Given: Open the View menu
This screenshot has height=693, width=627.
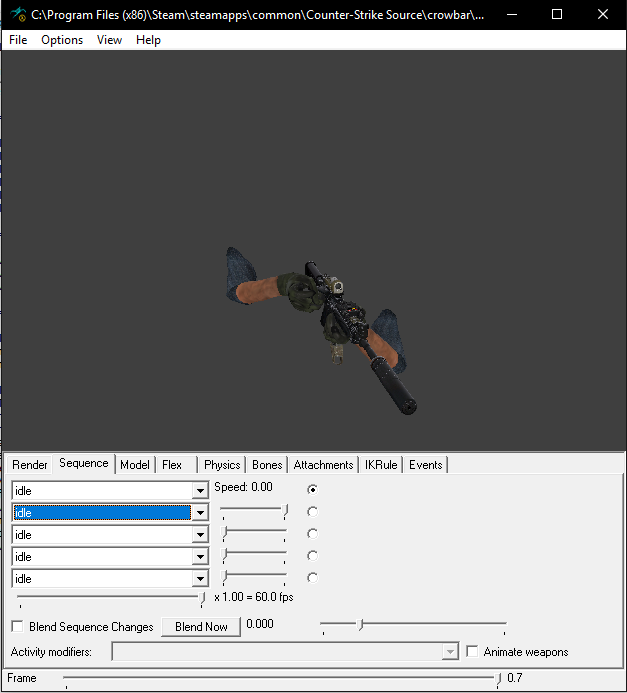Looking at the screenshot, I should point(109,40).
